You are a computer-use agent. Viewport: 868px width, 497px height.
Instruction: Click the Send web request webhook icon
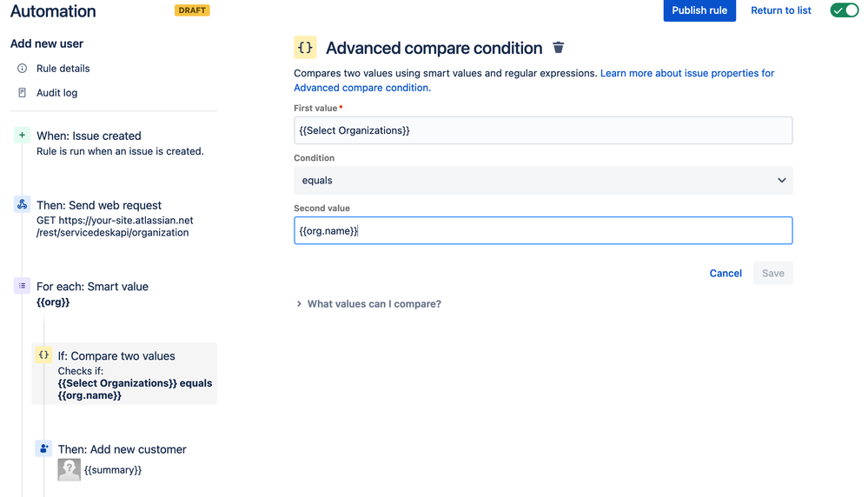[x=22, y=204]
